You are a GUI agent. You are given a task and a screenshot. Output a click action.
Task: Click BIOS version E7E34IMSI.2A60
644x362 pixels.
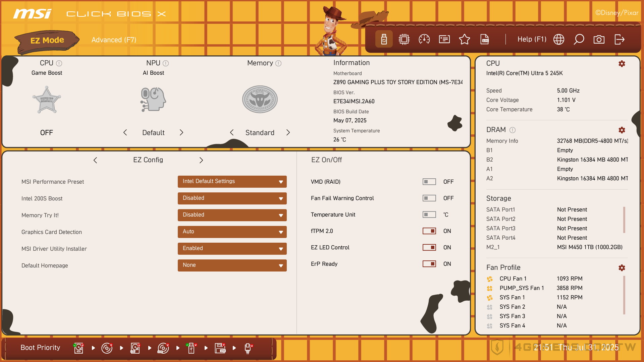point(354,102)
